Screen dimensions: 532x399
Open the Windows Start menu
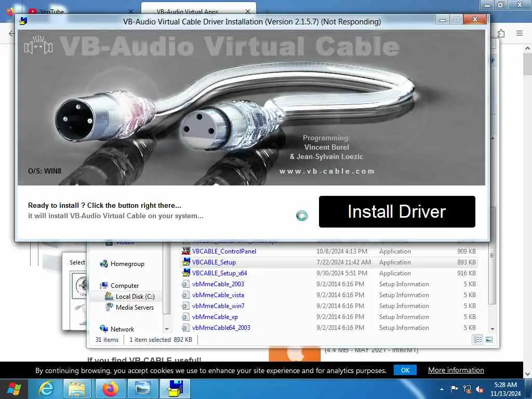14,389
